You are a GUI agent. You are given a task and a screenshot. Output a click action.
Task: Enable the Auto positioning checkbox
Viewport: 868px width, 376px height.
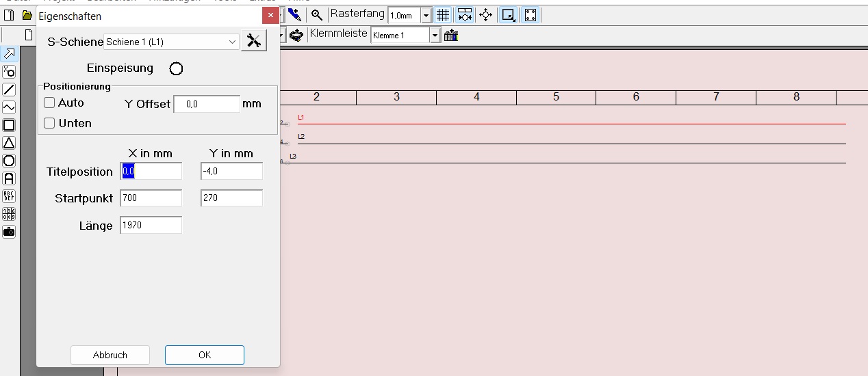pos(49,103)
